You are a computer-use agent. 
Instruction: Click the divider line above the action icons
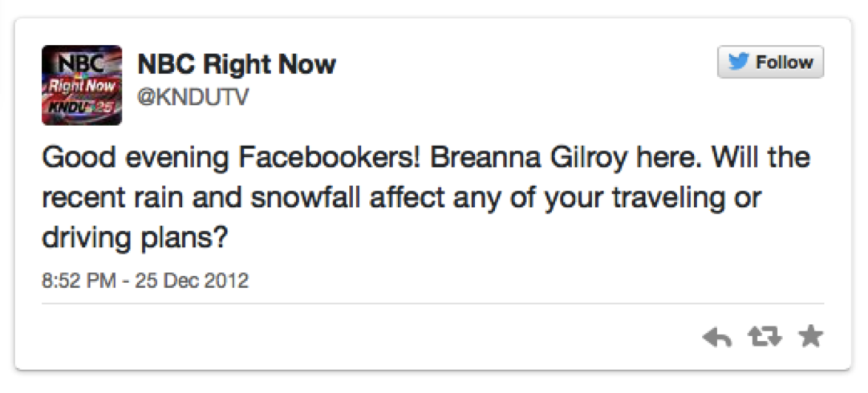[x=433, y=304]
